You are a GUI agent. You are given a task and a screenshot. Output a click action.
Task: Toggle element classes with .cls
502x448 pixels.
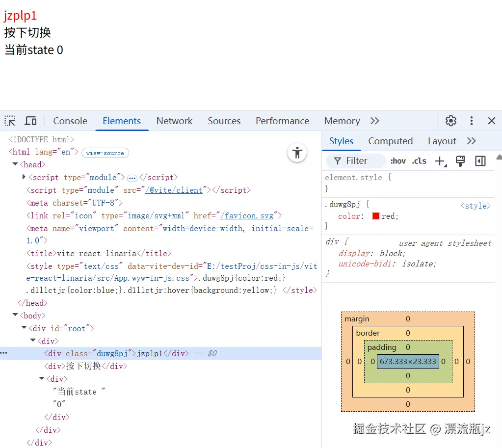pyautogui.click(x=419, y=160)
